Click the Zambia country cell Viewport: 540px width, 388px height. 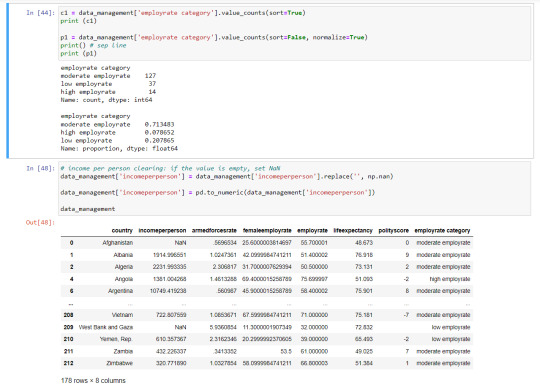123,351
